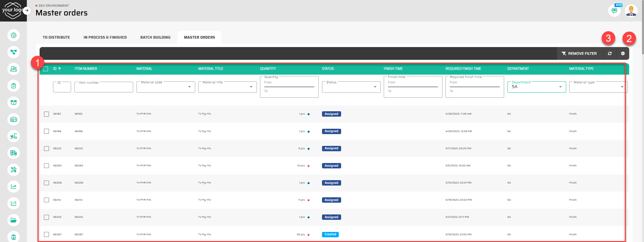The image size is (644, 242).
Task: Click the open folder sidebar icon
Action: pos(13,220)
